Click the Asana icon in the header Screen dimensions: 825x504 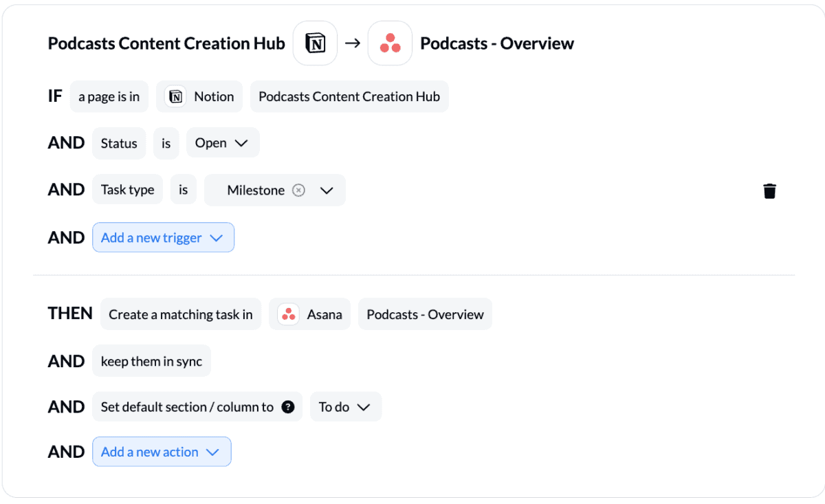click(x=390, y=43)
